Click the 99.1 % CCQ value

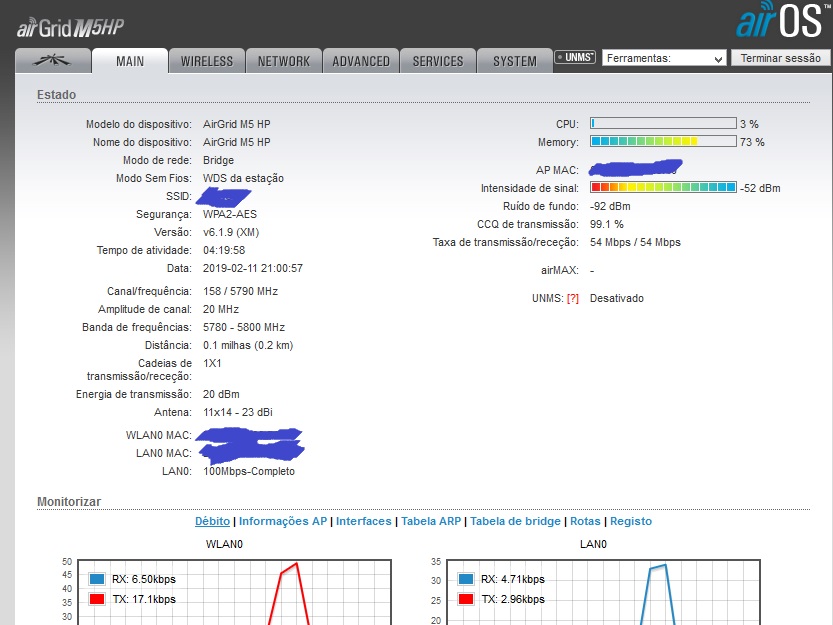pyautogui.click(x=607, y=224)
